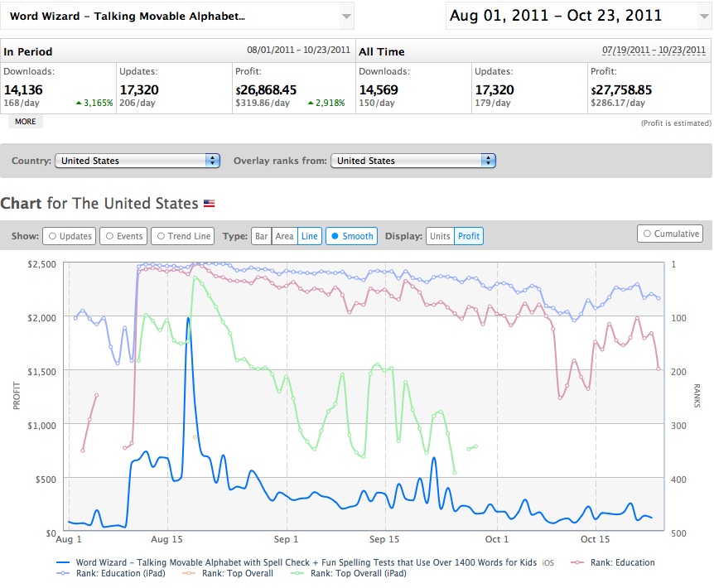The image size is (714, 588).
Task: Toggle Rank: Top Overall (iPad) legend entry
Action: tap(349, 573)
